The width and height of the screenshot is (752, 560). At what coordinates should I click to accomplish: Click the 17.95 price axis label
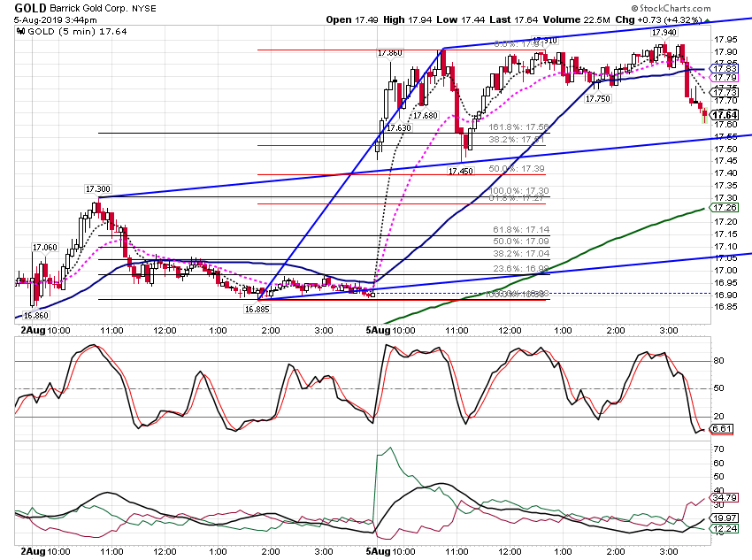pos(725,40)
